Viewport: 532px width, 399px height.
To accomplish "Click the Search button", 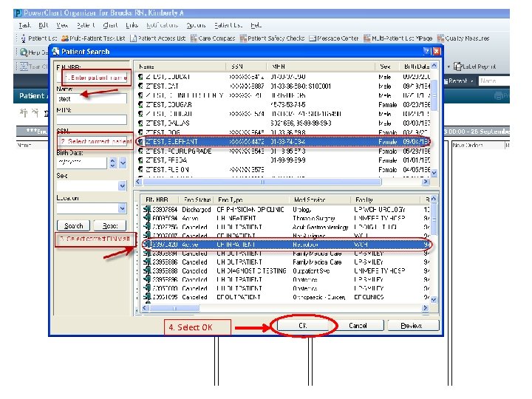I will coord(74,225).
